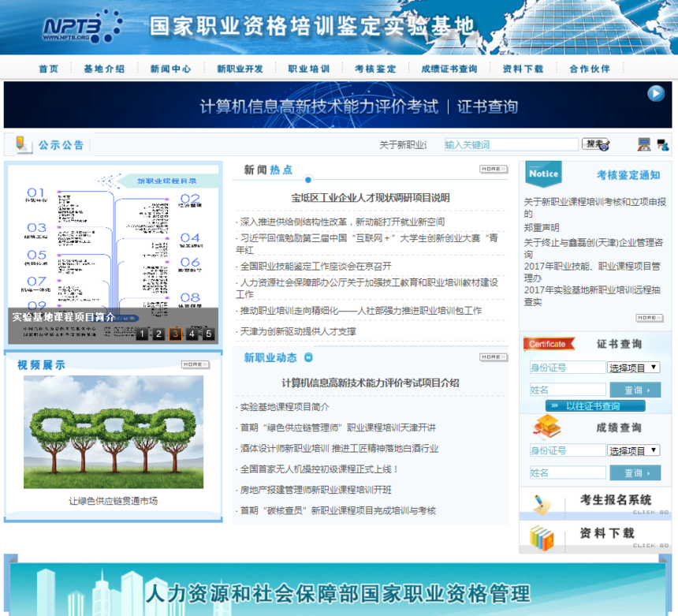Open 职业培训 navigation item

[x=309, y=69]
